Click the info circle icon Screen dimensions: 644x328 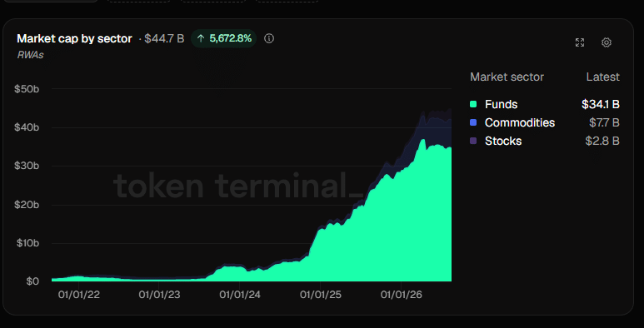pos(269,38)
